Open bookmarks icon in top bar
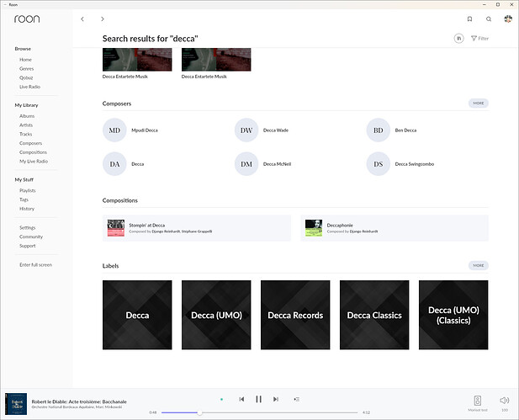This screenshot has width=519, height=420. (469, 19)
